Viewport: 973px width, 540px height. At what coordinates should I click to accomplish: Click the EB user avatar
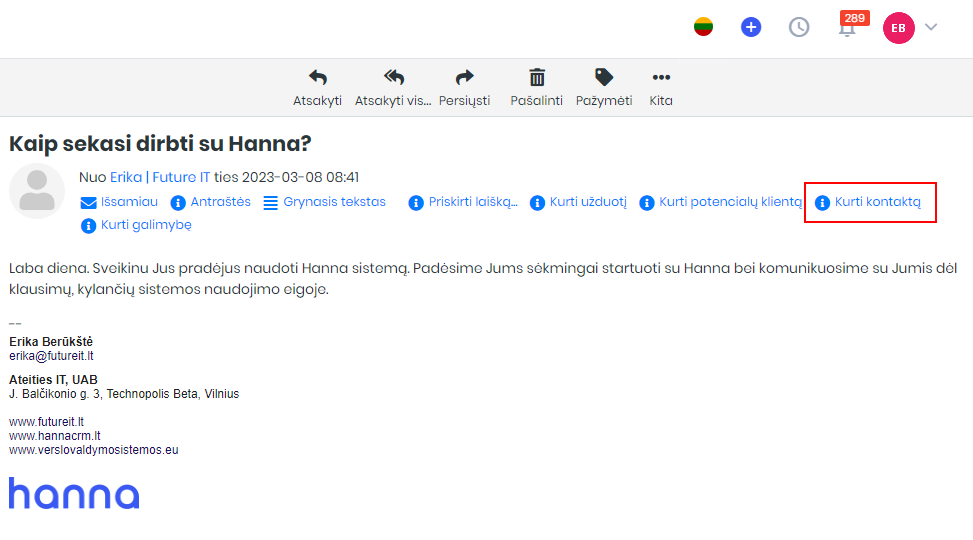coord(899,28)
